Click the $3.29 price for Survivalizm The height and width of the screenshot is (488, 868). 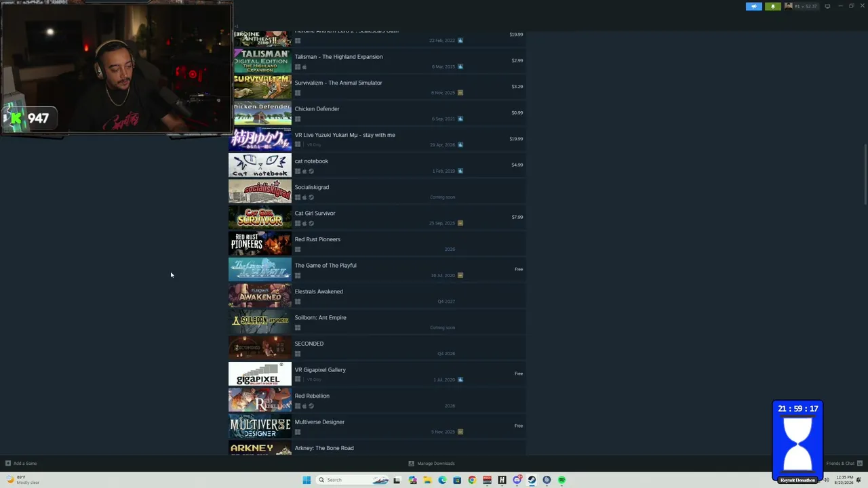coord(517,87)
